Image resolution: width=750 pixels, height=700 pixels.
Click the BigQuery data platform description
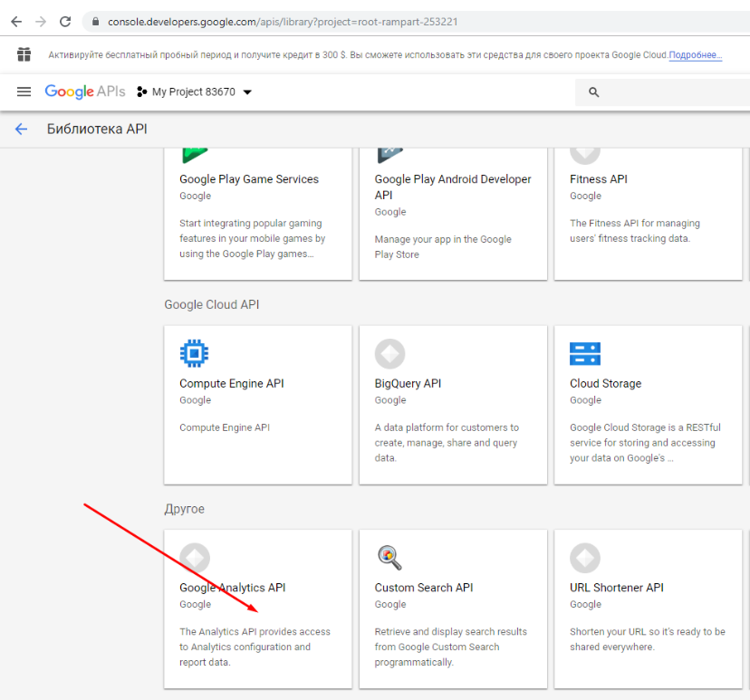point(447,443)
